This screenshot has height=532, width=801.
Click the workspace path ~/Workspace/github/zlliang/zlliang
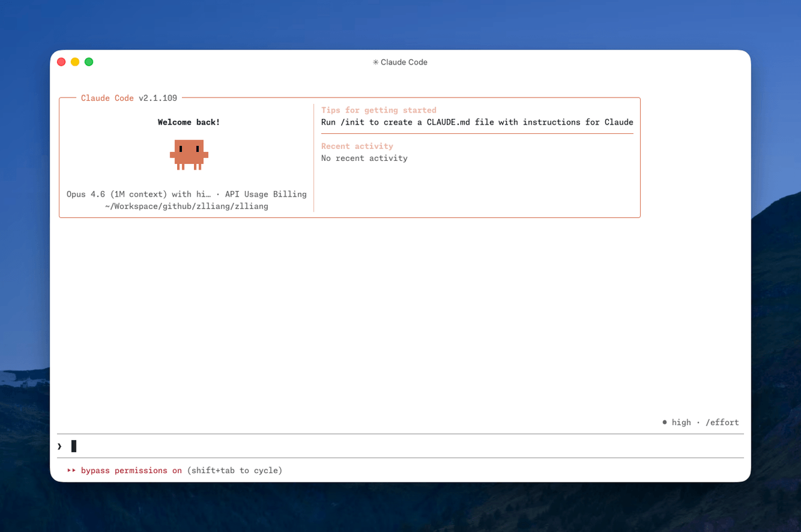pos(186,206)
